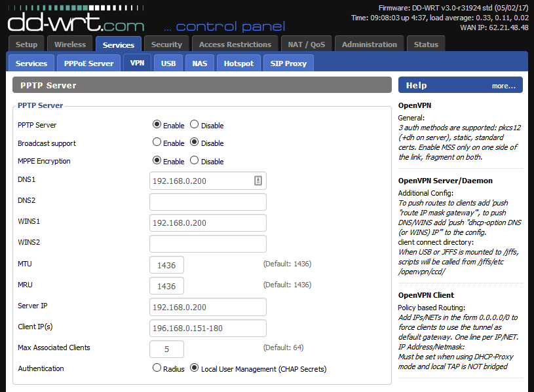The width and height of the screenshot is (534, 392).
Task: Select Local User Management (CHAP Secrets) authentication
Action: point(194,368)
